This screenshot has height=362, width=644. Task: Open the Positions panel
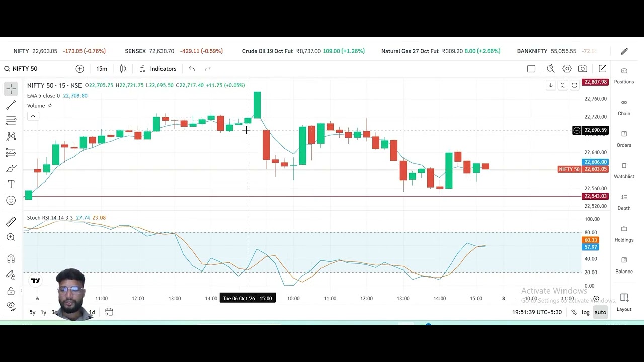click(x=624, y=75)
